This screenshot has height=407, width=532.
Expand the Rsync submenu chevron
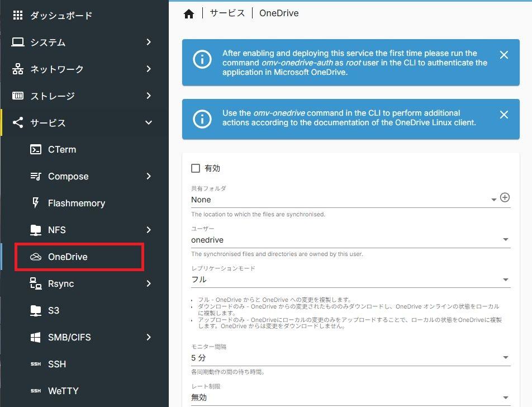click(148, 283)
